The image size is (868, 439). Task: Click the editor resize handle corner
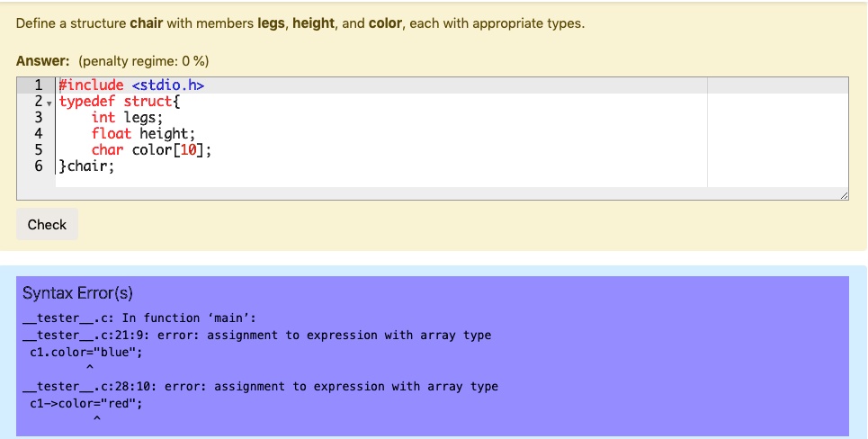pos(843,195)
